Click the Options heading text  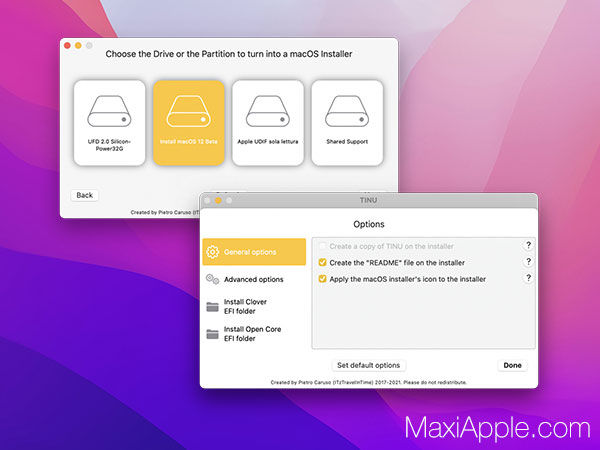point(368,224)
